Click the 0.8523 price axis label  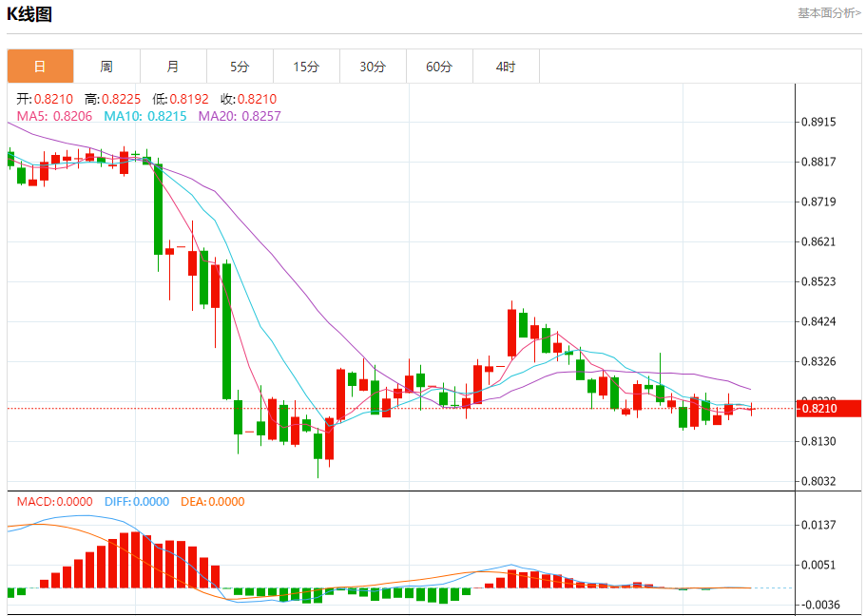818,281
